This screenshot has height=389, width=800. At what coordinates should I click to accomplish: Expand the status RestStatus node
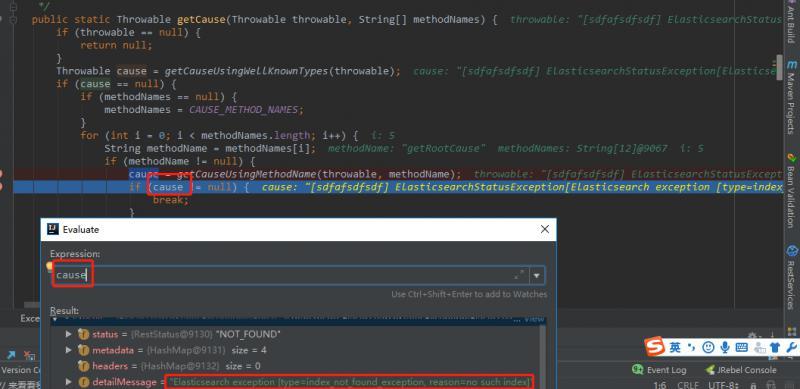(69, 334)
